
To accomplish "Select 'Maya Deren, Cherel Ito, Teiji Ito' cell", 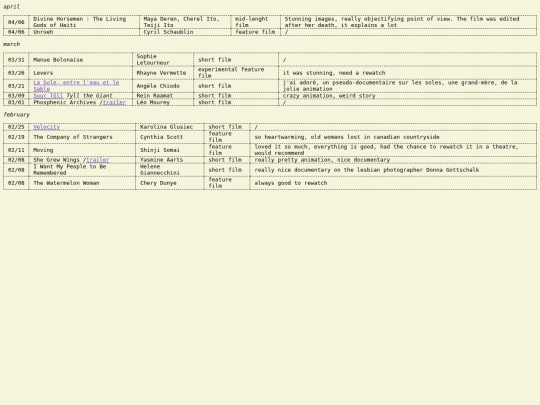I will 185,22.
